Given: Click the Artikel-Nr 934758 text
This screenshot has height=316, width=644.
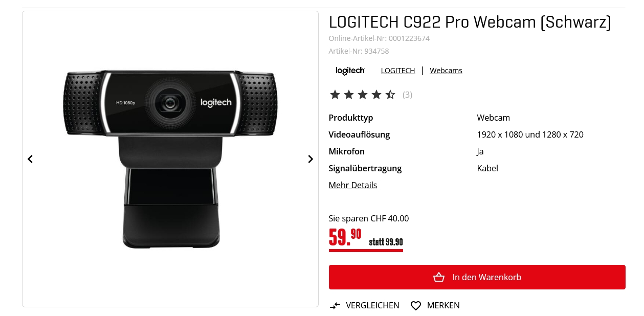Looking at the screenshot, I should [359, 51].
